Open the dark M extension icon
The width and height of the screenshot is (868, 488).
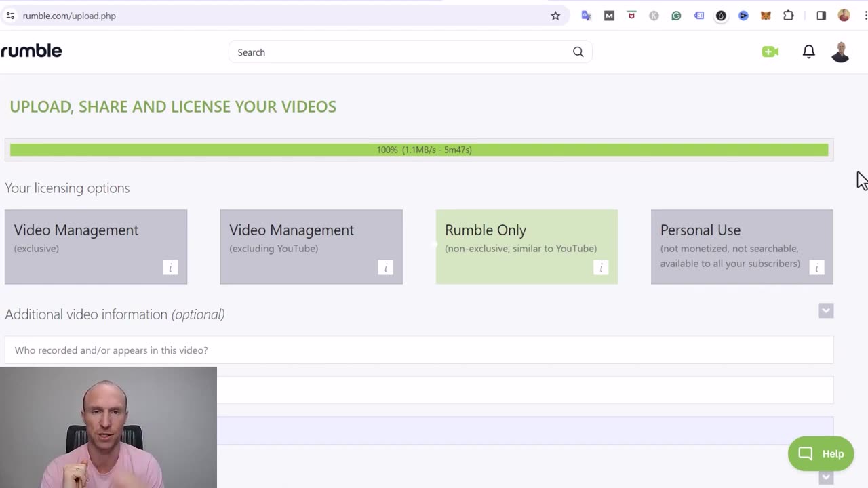pos(609,16)
